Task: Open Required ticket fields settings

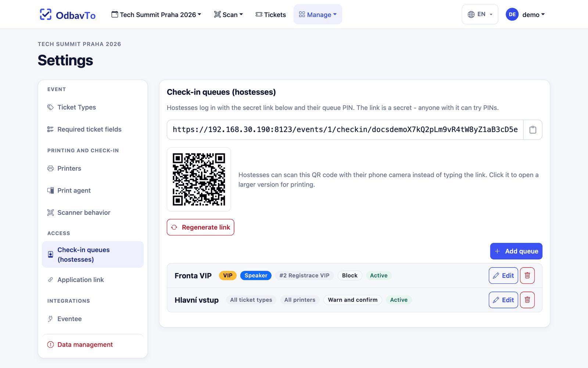Action: (93, 129)
